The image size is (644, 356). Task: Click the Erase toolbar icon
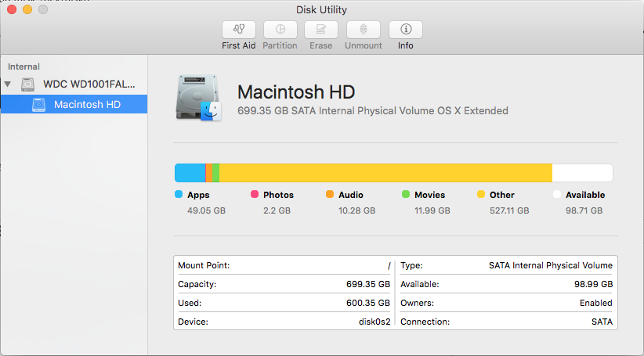tap(320, 30)
